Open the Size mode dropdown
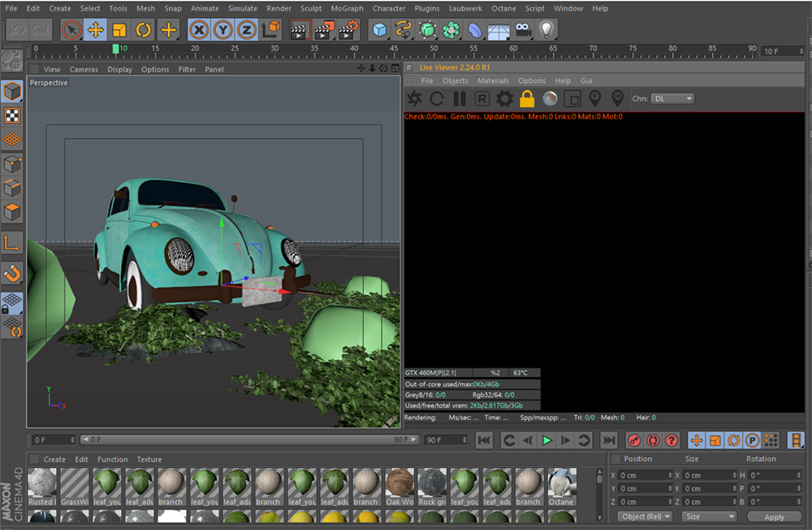Image resolution: width=812 pixels, height=530 pixels. point(709,516)
